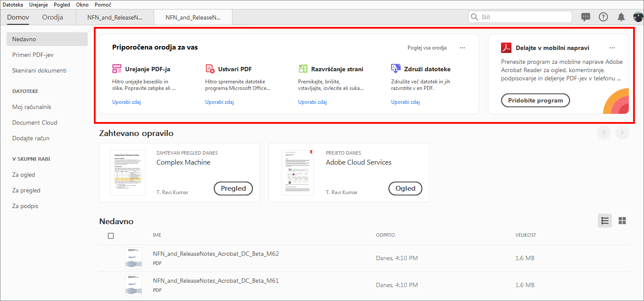Open thumbnail of NFN_and_ReleaseNotes_Acrobat_DC_Beta_M62

point(133,258)
